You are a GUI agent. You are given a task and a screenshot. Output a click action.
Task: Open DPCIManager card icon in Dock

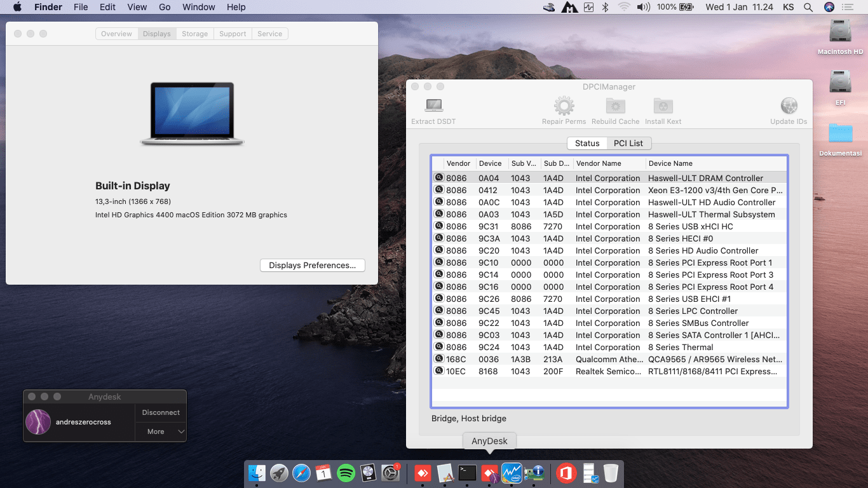point(534,473)
